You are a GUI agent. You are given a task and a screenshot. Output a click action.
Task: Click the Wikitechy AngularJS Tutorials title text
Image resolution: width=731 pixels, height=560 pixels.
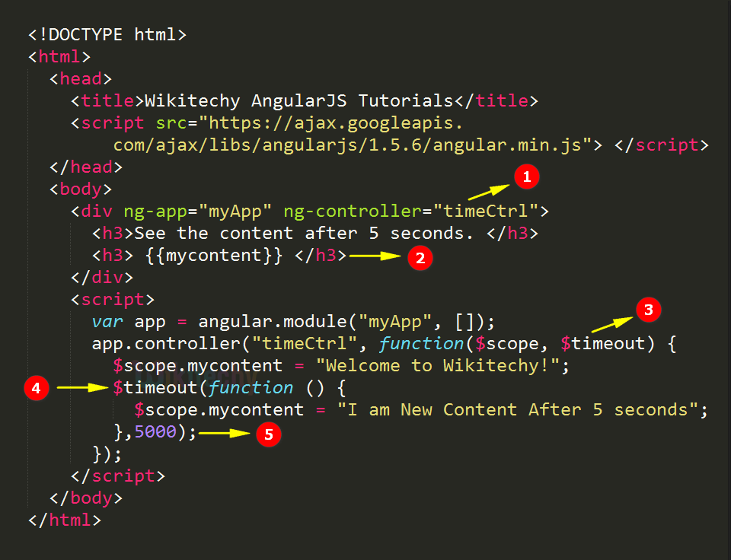coord(298,100)
